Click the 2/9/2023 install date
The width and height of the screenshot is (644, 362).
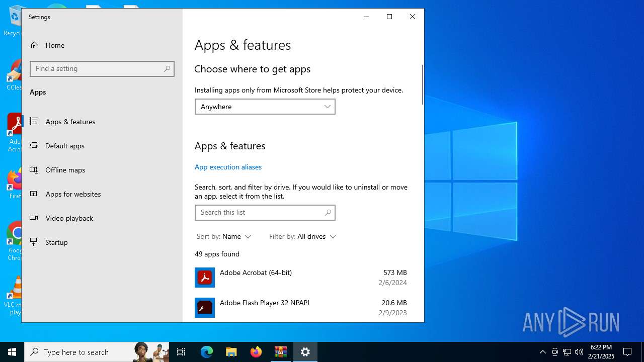[392, 313]
